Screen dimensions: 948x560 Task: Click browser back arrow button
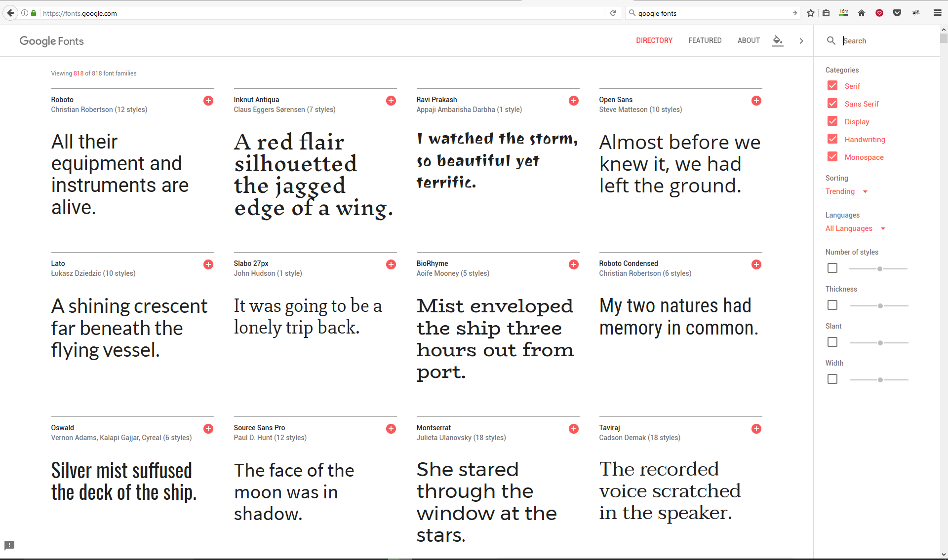(x=10, y=13)
